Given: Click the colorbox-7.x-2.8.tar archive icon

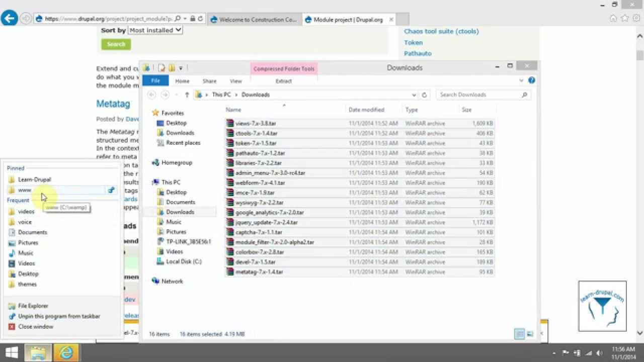Looking at the screenshot, I should [x=230, y=252].
